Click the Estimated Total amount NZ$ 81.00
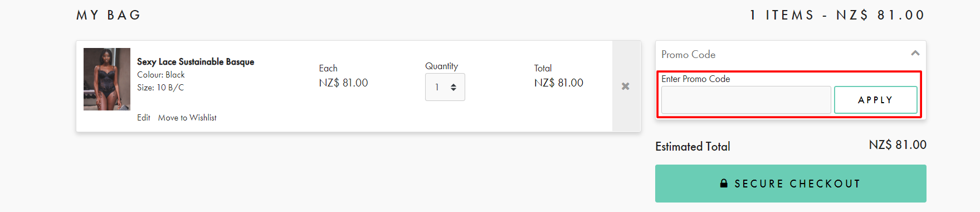 pos(898,145)
